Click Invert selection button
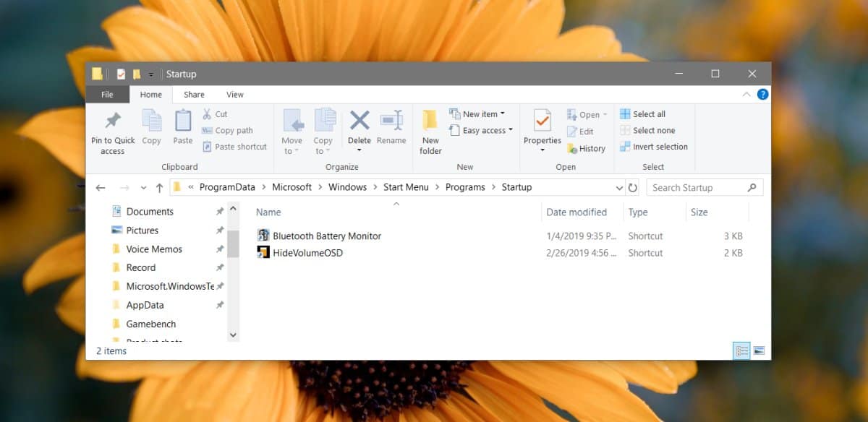This screenshot has width=868, height=422. [654, 147]
